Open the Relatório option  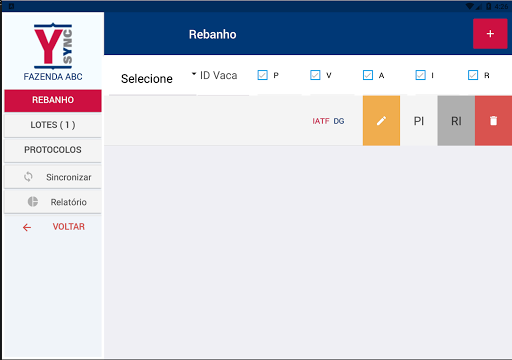click(53, 202)
